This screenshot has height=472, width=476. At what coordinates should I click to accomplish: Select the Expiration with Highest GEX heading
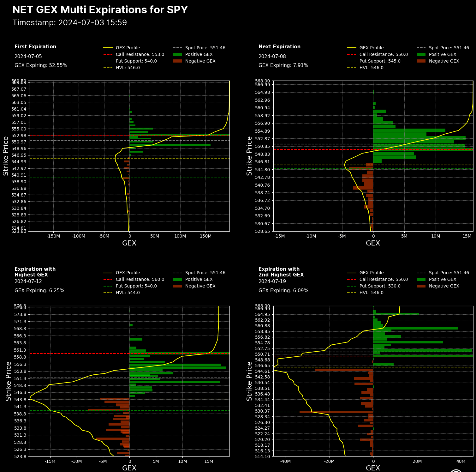point(35,272)
